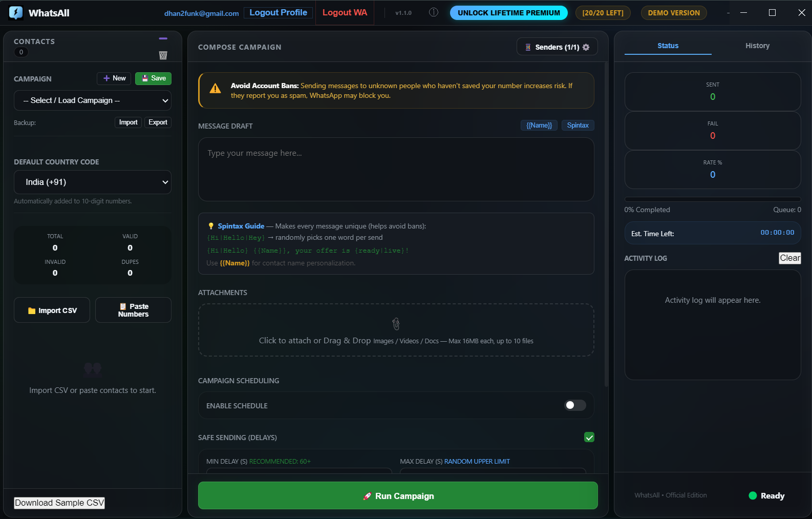Image resolution: width=812 pixels, height=519 pixels.
Task: Click the green Ready status dot
Action: click(753, 495)
